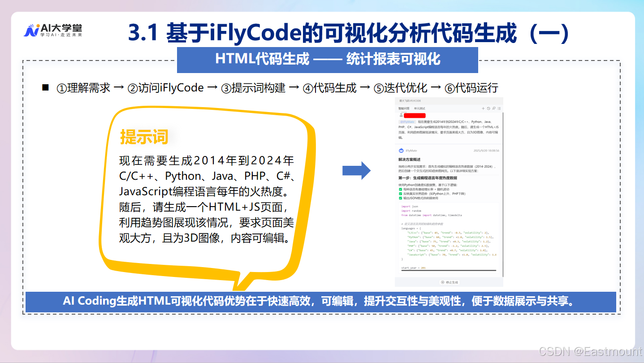This screenshot has width=644, height=363.
Task: Toggle checkbox 输出JSON格式供前端使用
Action: [x=401, y=198]
